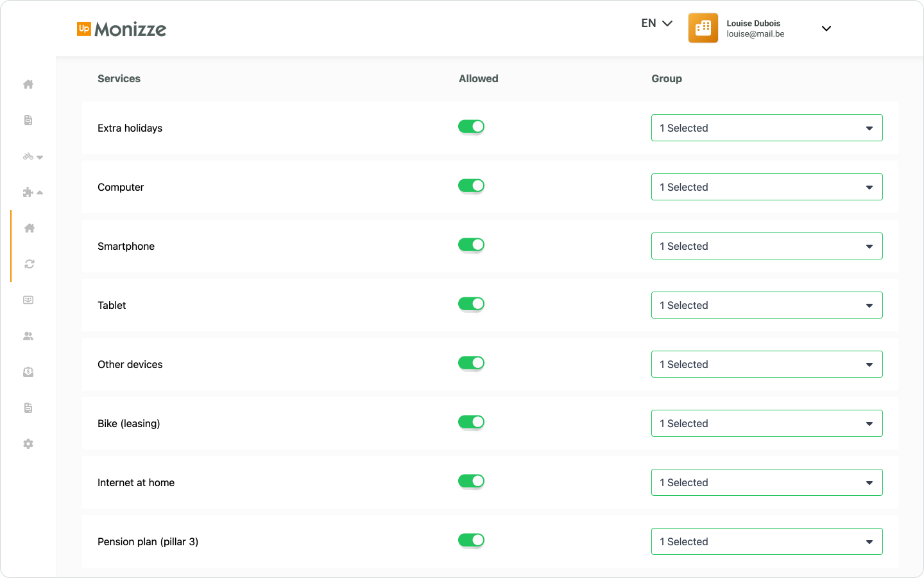Click the Tablet service label

pyautogui.click(x=112, y=305)
